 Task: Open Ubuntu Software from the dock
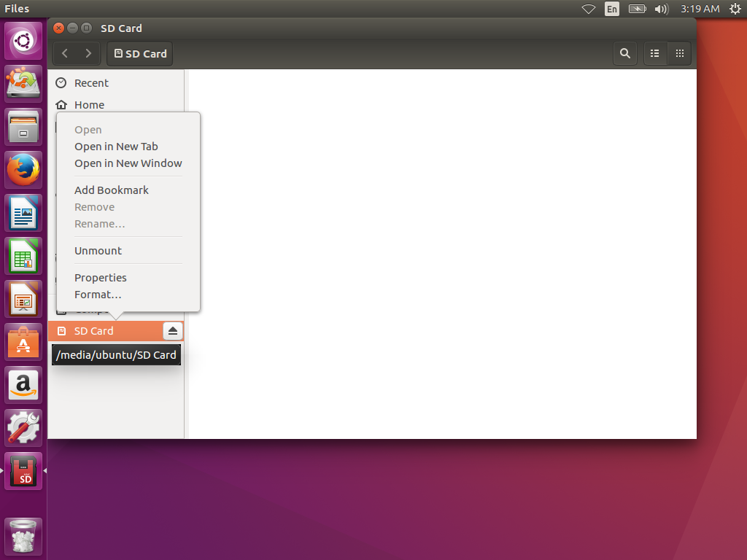23,341
